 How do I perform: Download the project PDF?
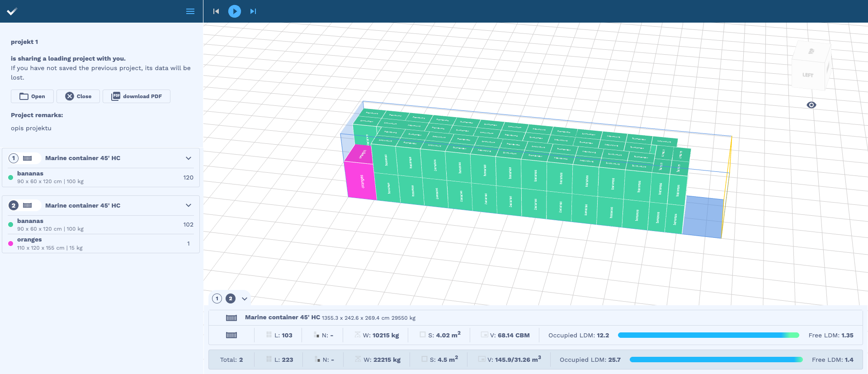pos(137,96)
